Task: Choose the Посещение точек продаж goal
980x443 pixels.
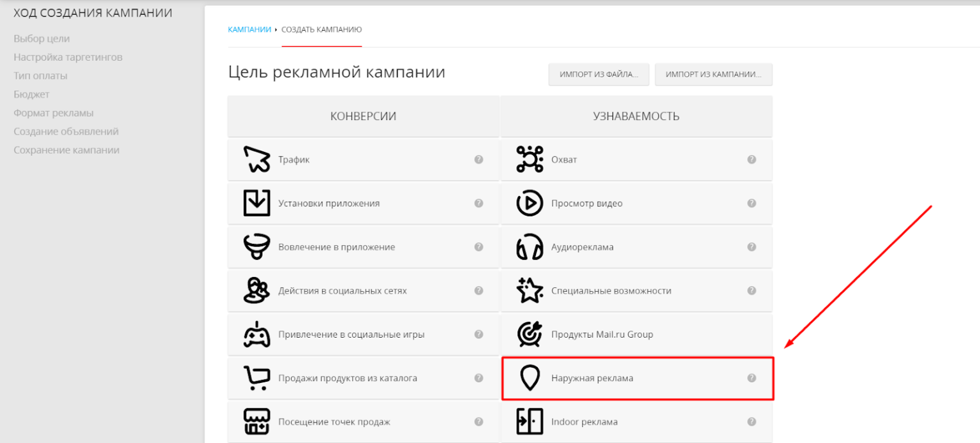Action: click(334, 421)
